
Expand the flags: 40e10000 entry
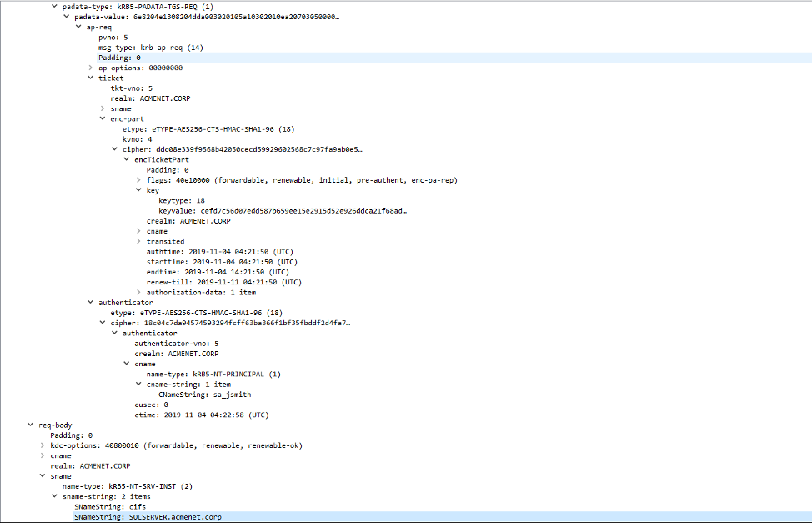(x=138, y=180)
